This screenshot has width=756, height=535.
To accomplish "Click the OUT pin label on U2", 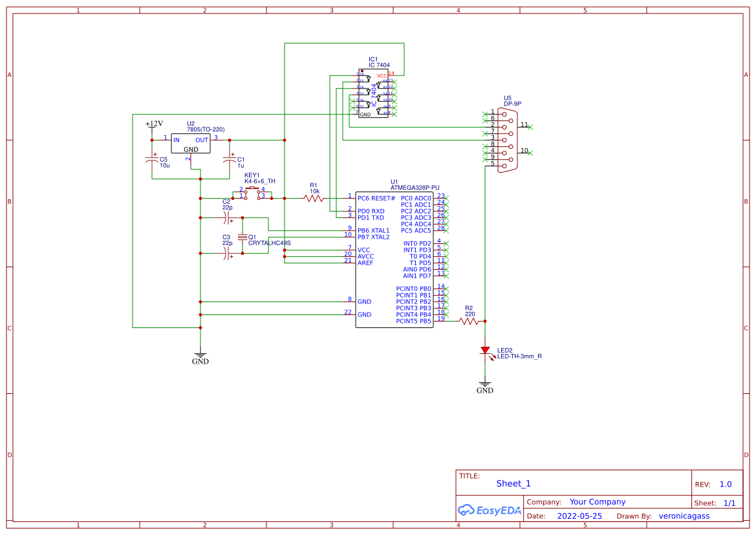I will coord(202,140).
